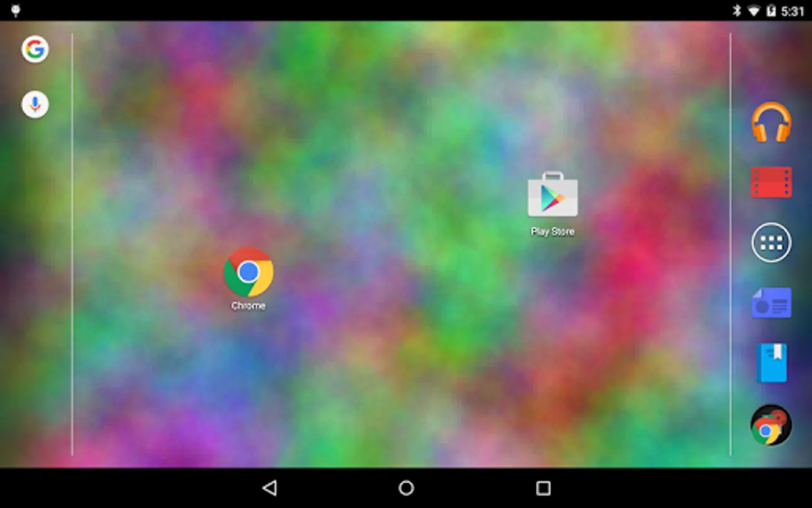Tap the Bluetooth status icon
The width and height of the screenshot is (812, 508).
[736, 11]
